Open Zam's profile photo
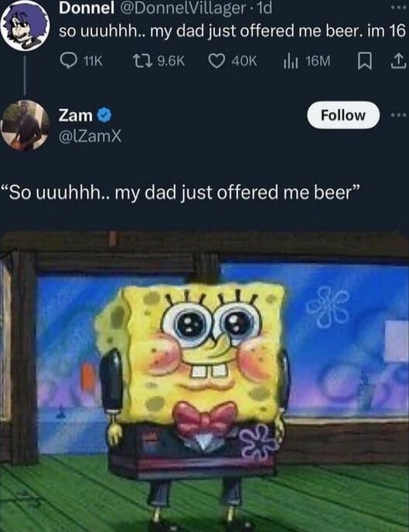 tap(25, 125)
